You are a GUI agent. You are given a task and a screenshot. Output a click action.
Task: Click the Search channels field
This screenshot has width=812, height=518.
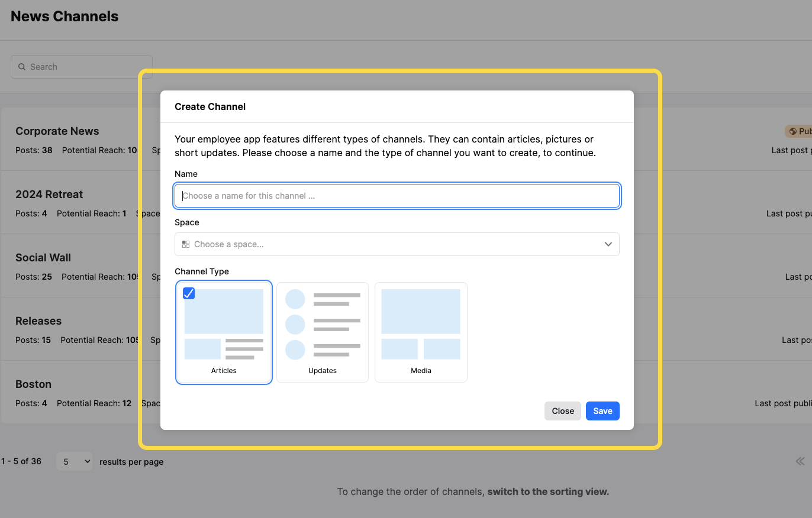82,67
